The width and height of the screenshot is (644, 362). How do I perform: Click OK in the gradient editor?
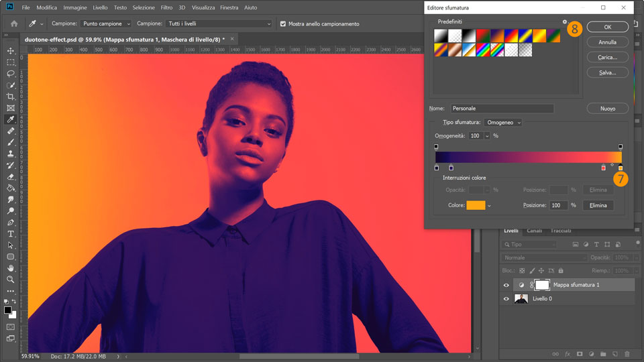[x=607, y=27]
